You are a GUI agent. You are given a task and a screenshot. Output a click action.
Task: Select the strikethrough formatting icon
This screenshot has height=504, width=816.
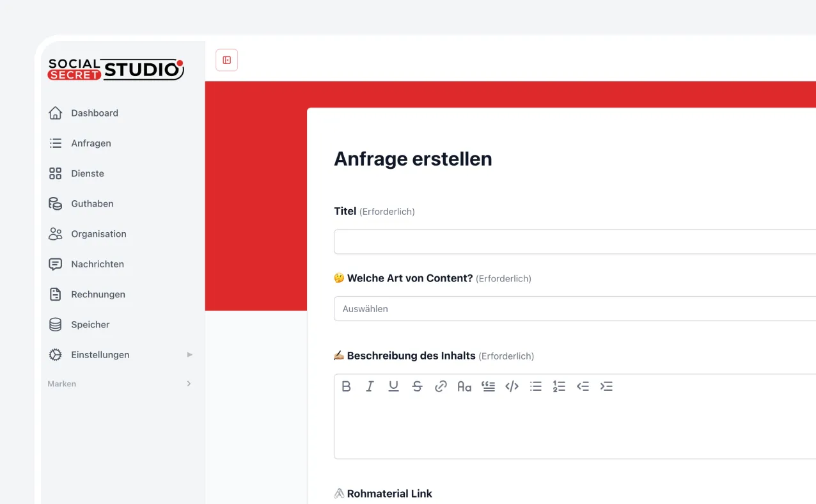point(417,386)
